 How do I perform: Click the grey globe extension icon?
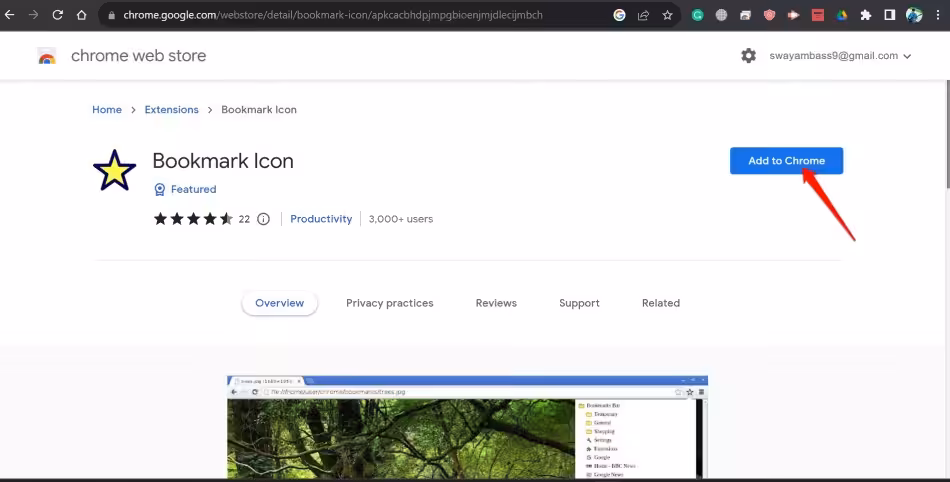721,15
